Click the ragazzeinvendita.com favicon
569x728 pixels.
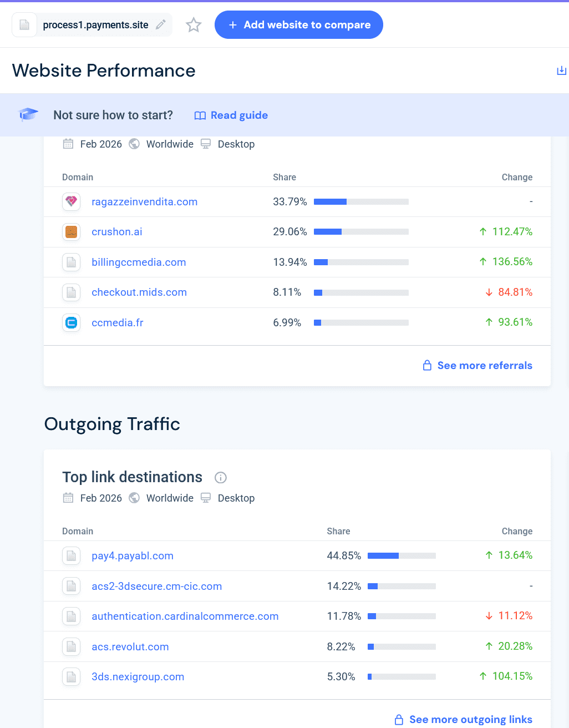coord(71,201)
